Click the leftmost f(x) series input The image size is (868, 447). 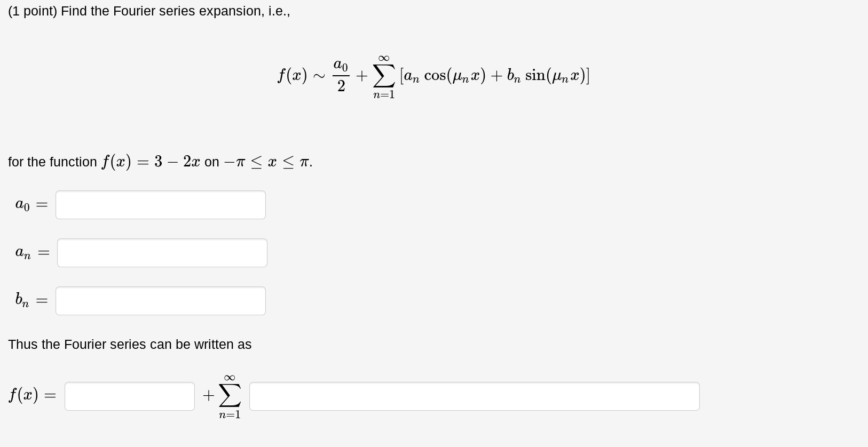click(x=129, y=396)
